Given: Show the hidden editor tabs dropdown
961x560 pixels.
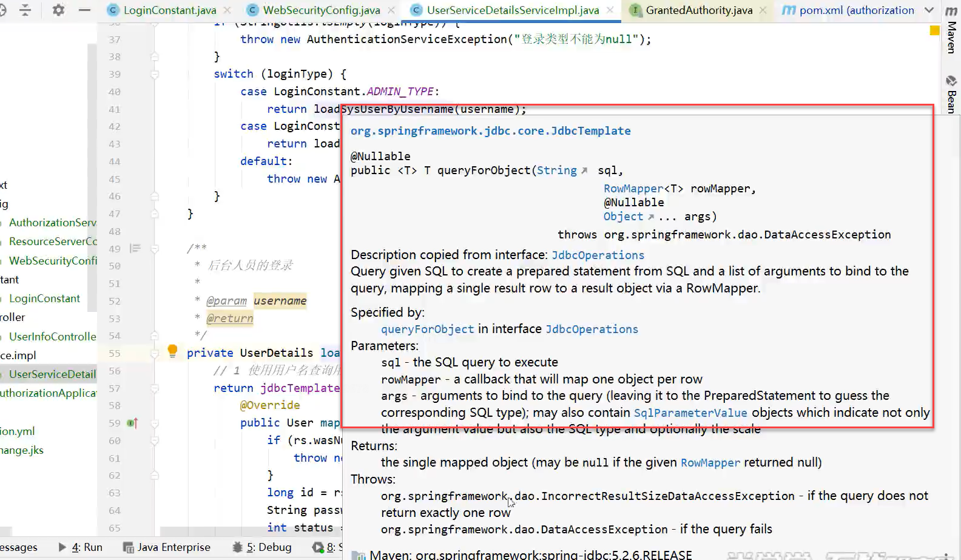Looking at the screenshot, I should 929,10.
